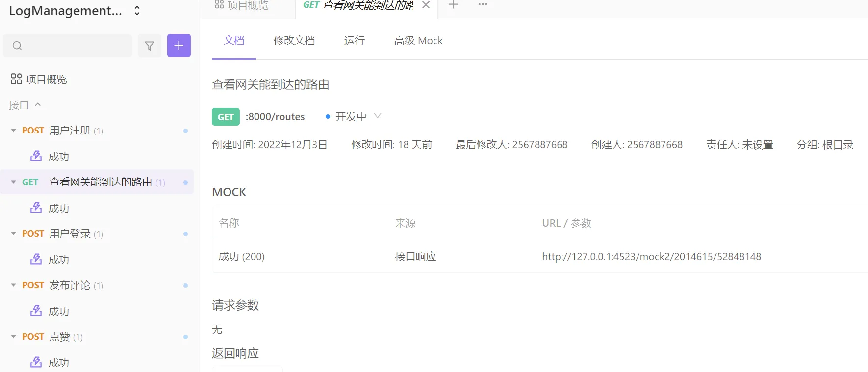Viewport: 868px width, 372px height.
Task: Select 成功 response under 用户注册
Action: [58, 157]
